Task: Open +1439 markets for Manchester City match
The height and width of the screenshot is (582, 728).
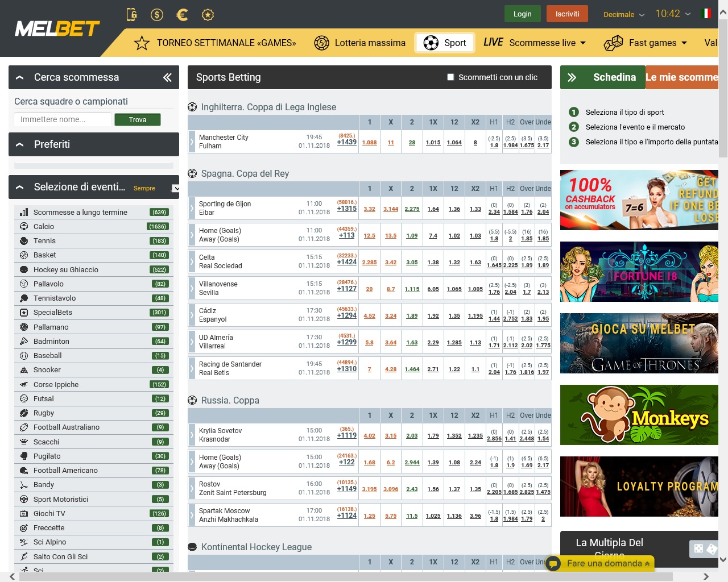Action: point(346,142)
